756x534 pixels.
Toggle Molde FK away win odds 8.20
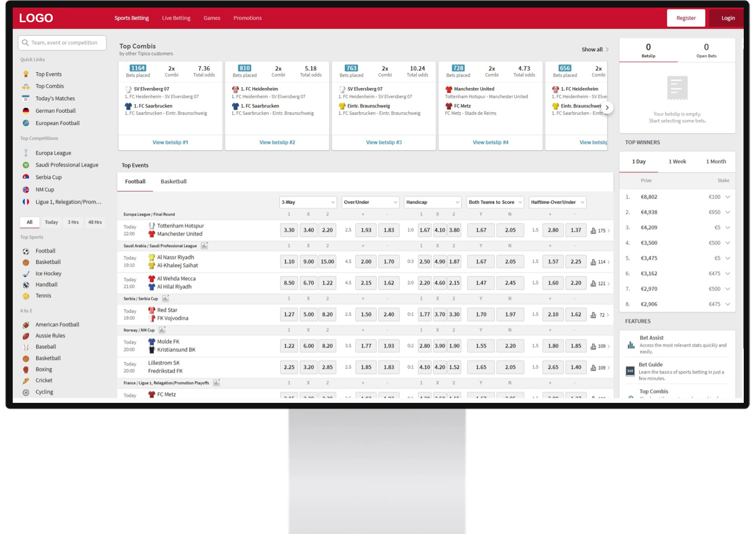[x=327, y=346]
